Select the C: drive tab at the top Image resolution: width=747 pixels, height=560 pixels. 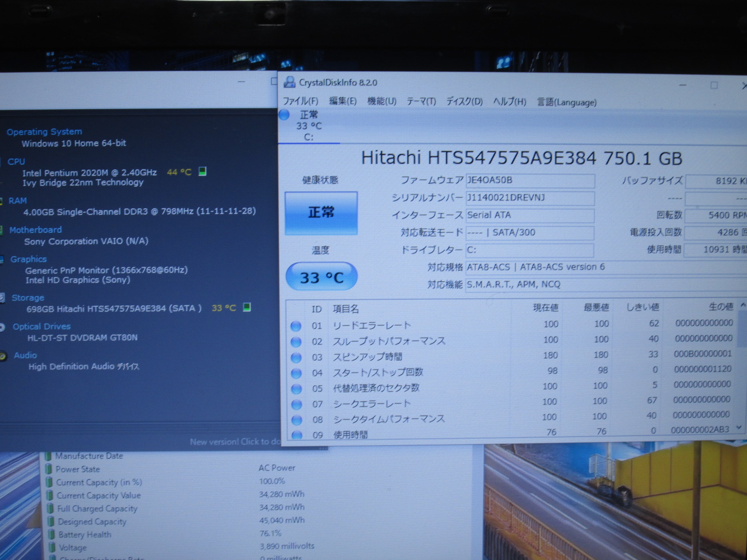(x=309, y=126)
